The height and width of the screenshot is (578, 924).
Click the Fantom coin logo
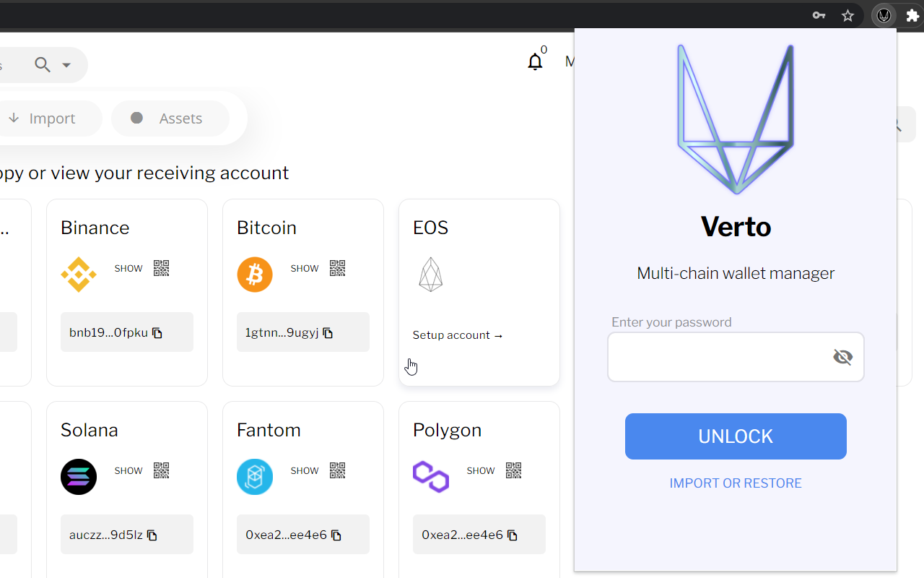(x=255, y=477)
